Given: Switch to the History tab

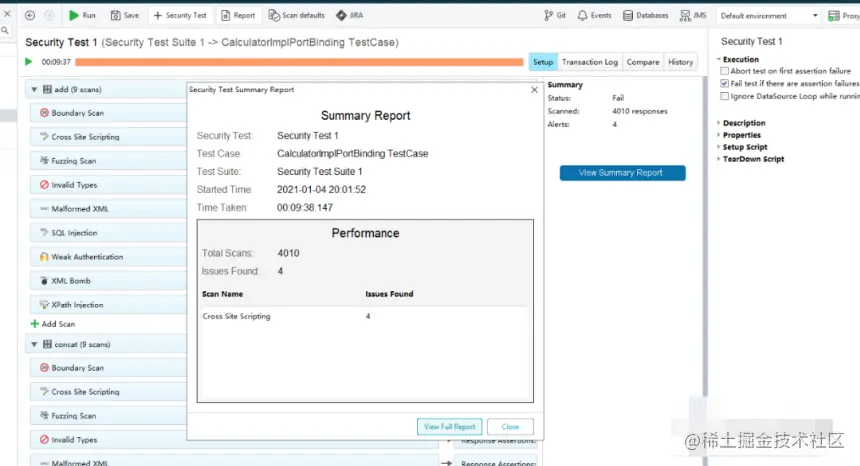Looking at the screenshot, I should (681, 62).
